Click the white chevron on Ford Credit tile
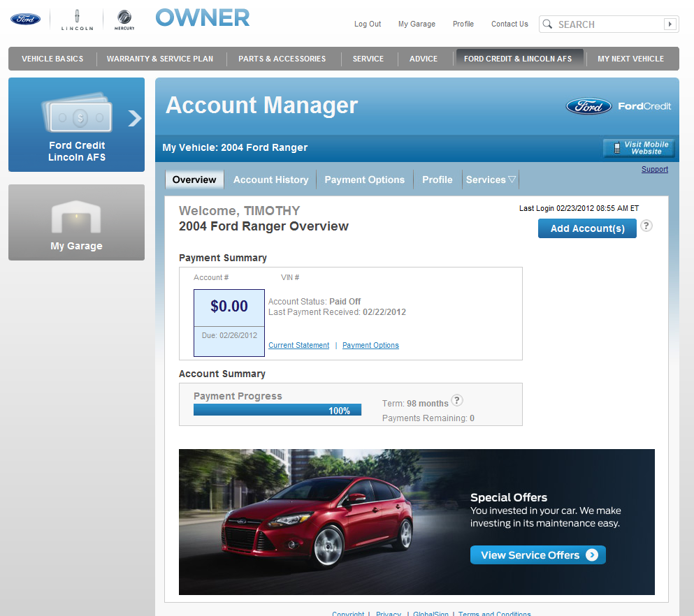Viewport: 694px width, 616px height. [135, 118]
